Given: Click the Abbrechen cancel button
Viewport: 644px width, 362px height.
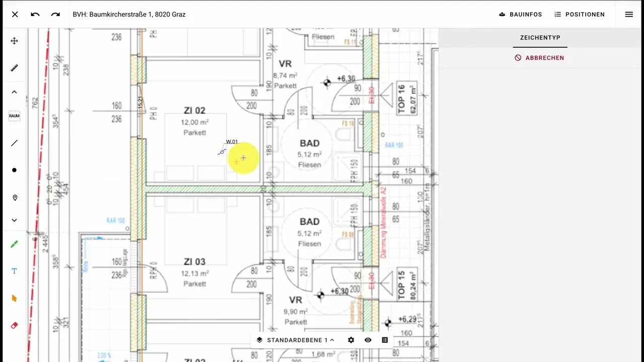Looking at the screenshot, I should click(x=539, y=58).
